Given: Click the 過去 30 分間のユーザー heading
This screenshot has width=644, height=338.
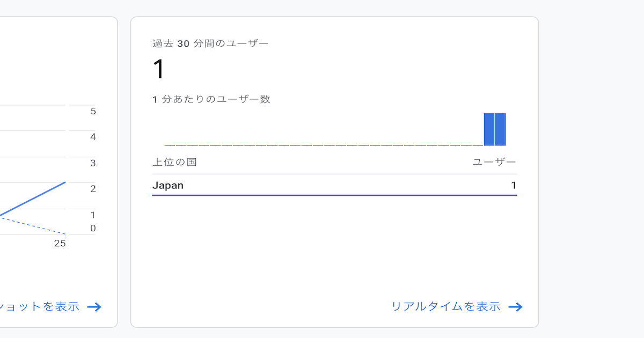Looking at the screenshot, I should pyautogui.click(x=210, y=44).
